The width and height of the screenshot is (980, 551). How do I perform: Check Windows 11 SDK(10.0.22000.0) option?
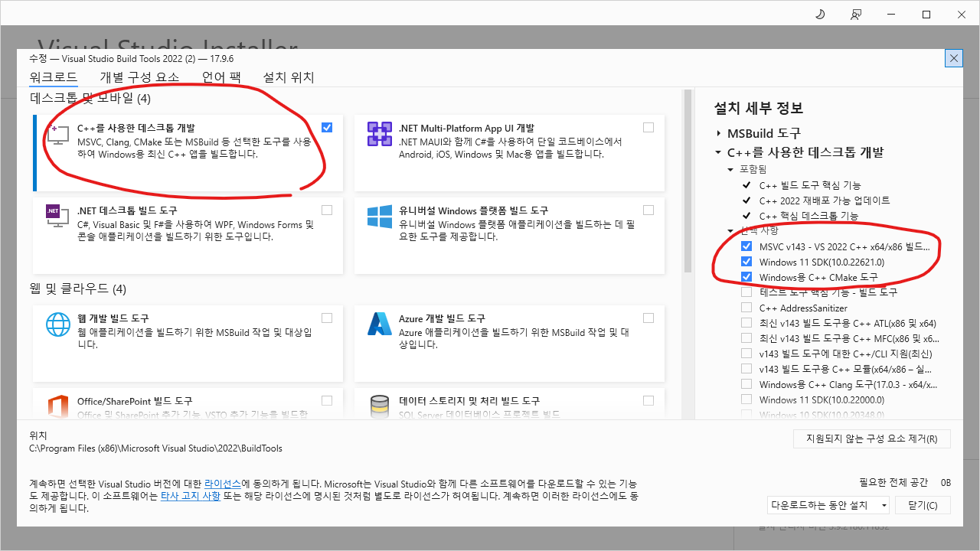click(x=746, y=399)
